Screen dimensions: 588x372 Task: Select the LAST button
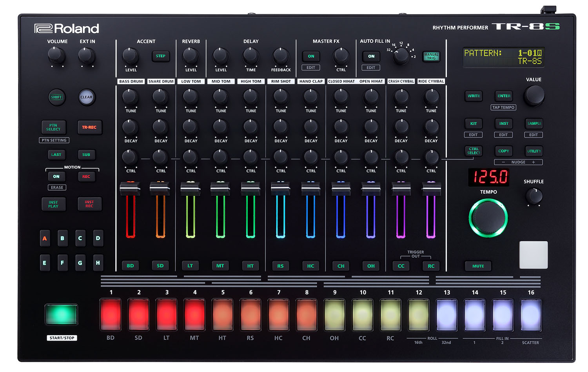pos(56,155)
